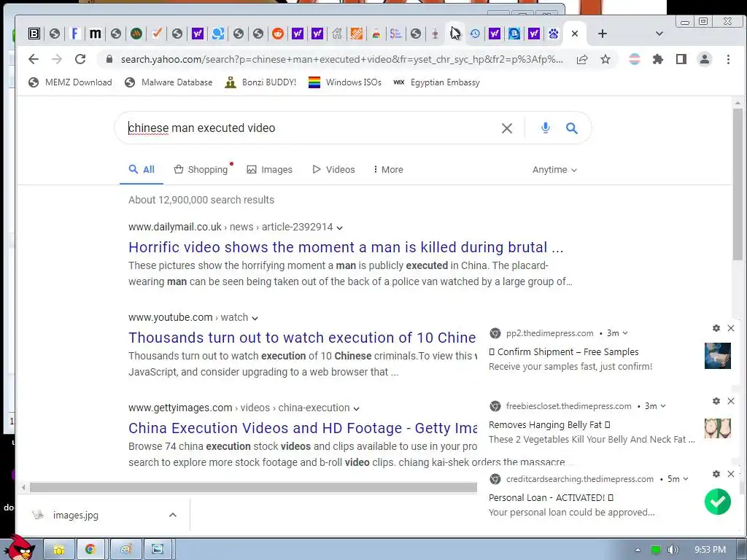Switch to the bold B icon tab
Image resolution: width=747 pixels, height=560 pixels.
point(34,34)
